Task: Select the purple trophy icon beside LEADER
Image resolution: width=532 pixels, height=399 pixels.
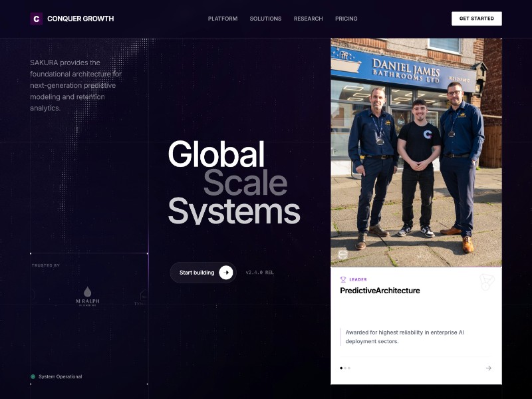Action: (x=342, y=280)
